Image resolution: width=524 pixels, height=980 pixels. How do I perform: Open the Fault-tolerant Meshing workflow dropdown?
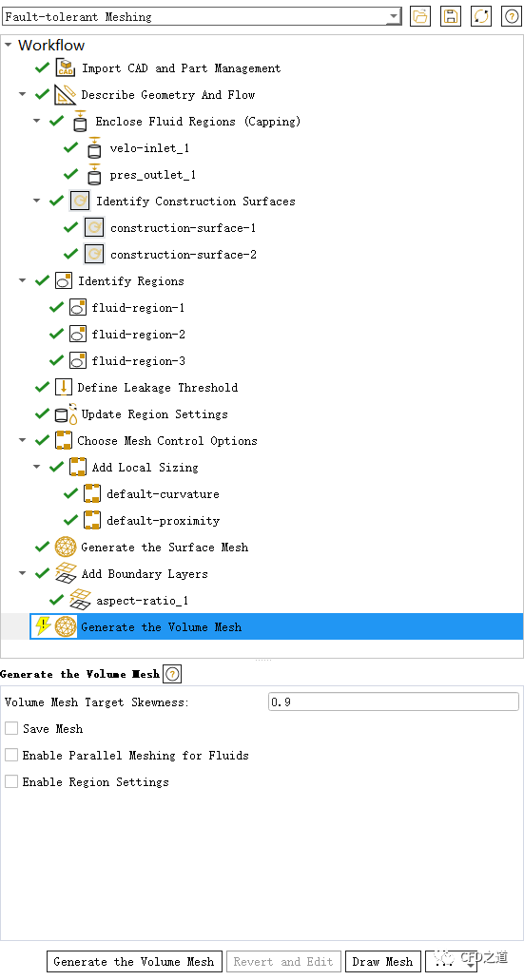click(x=202, y=17)
